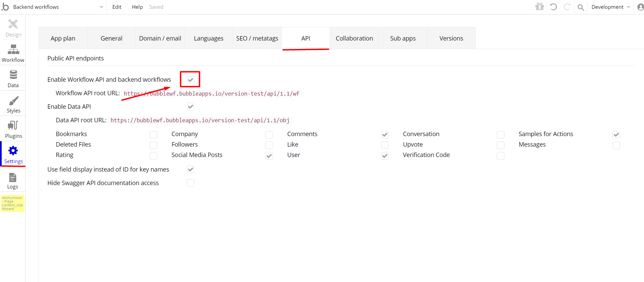Go to the Data section
The height and width of the screenshot is (282, 644).
point(13,79)
